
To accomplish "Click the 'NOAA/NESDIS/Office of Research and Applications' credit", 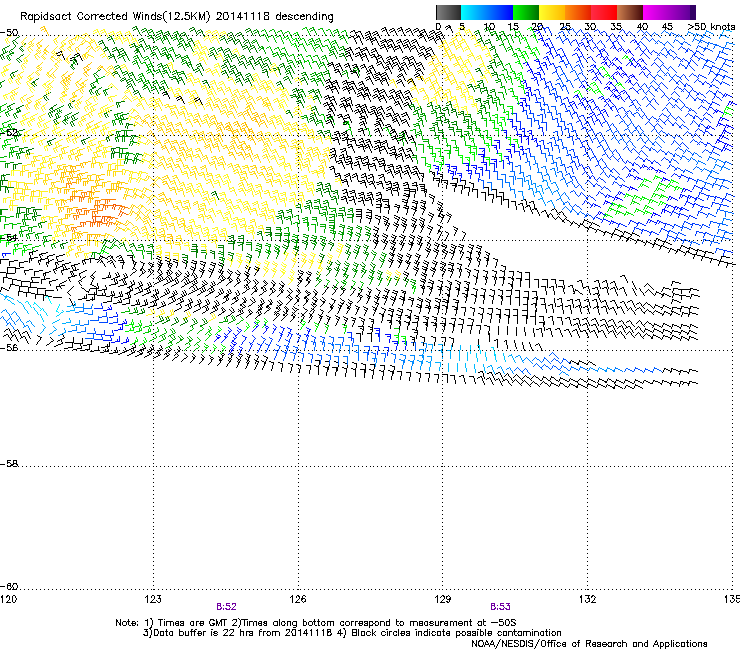I will (589, 643).
